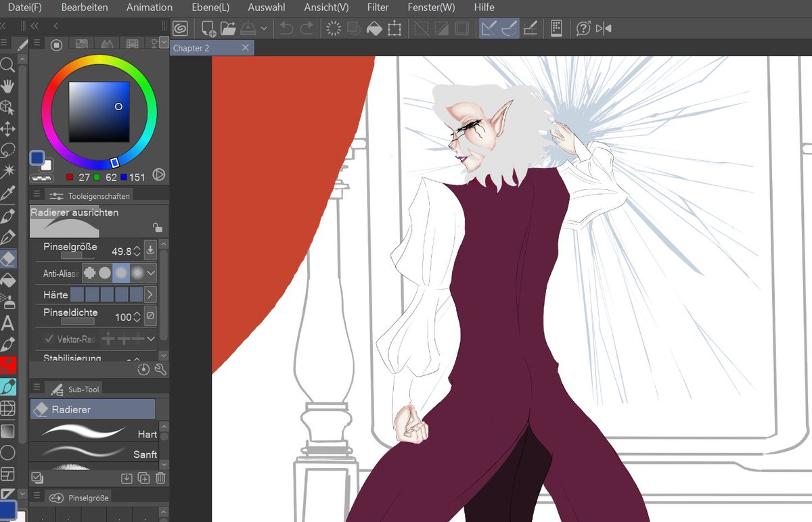Open the Tooleigenschaften panel menu
Screen dimensions: 812x522
pos(37,195)
